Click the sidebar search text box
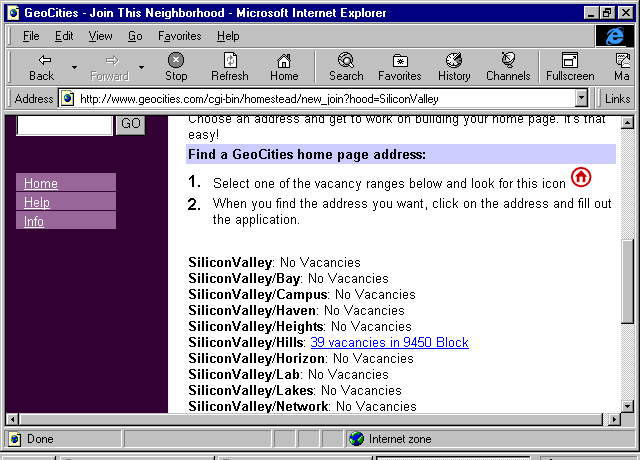This screenshot has width=640, height=460. (x=64, y=124)
